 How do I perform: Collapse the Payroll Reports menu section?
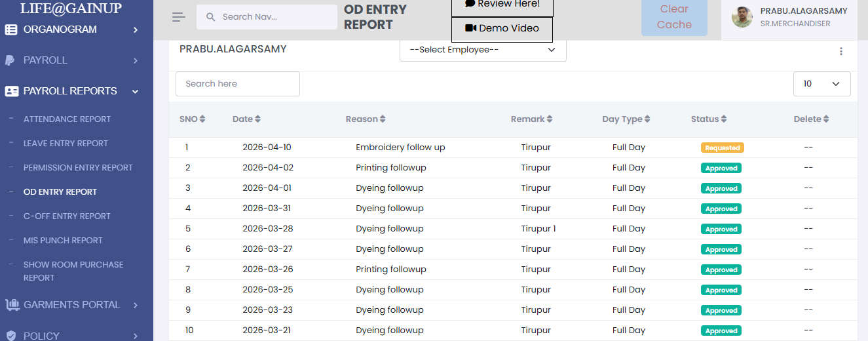(136, 91)
